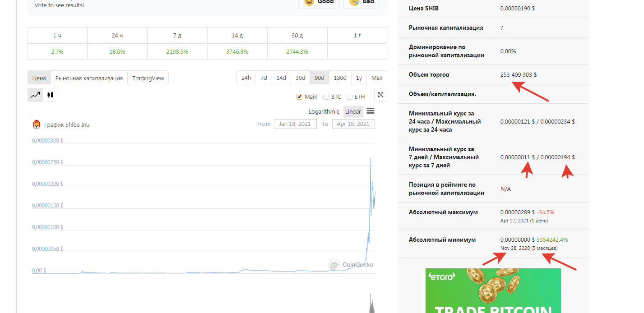Select the 90d range
Image resolution: width=644 pixels, height=313 pixels.
coord(320,78)
